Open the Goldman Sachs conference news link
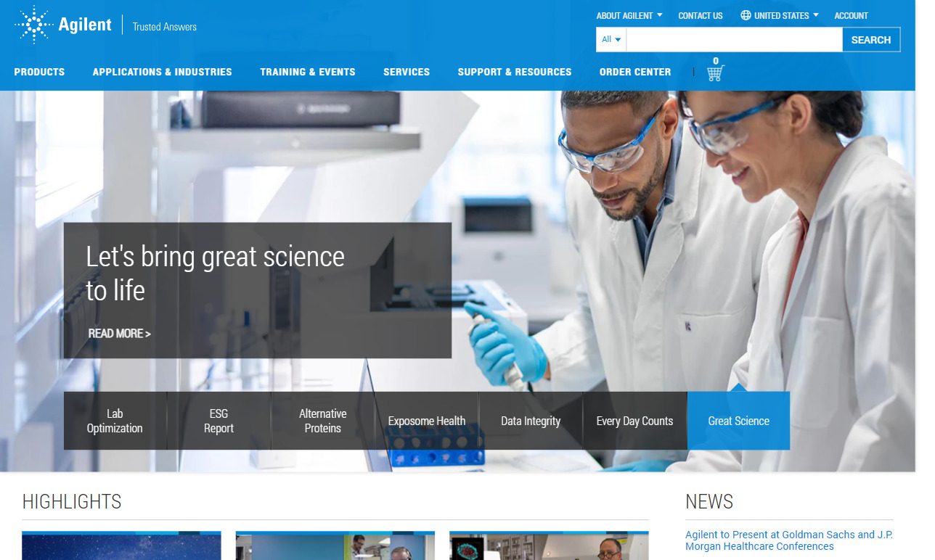The width and height of the screenshot is (935, 560). tap(788, 540)
